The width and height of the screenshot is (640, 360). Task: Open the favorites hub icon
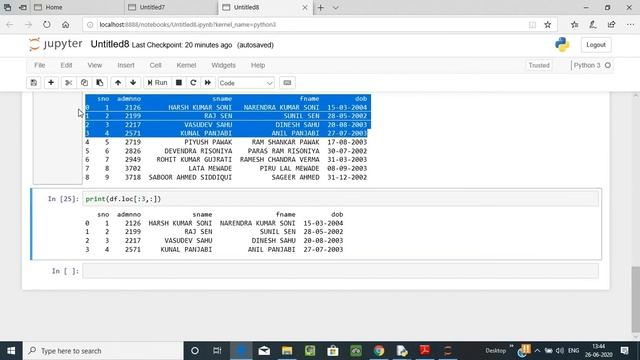(575, 25)
